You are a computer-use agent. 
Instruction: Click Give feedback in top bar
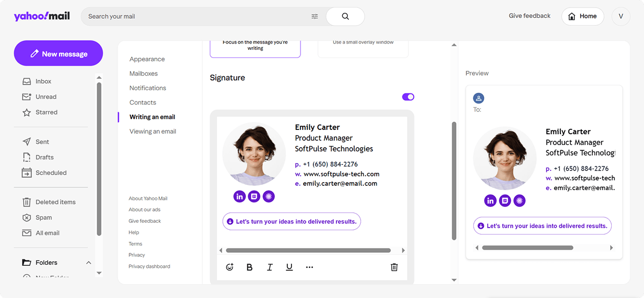(530, 16)
